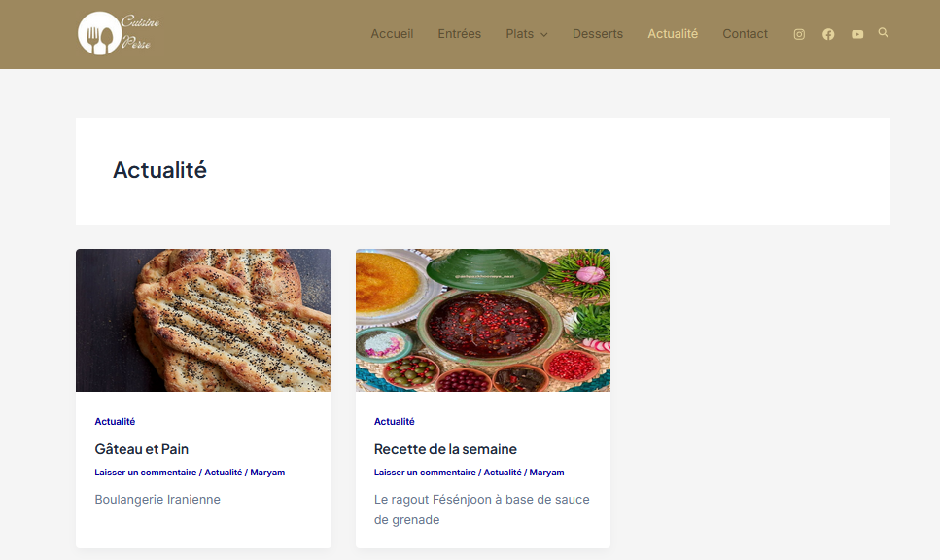Open the Desserts menu item
The width and height of the screenshot is (940, 560).
[598, 34]
